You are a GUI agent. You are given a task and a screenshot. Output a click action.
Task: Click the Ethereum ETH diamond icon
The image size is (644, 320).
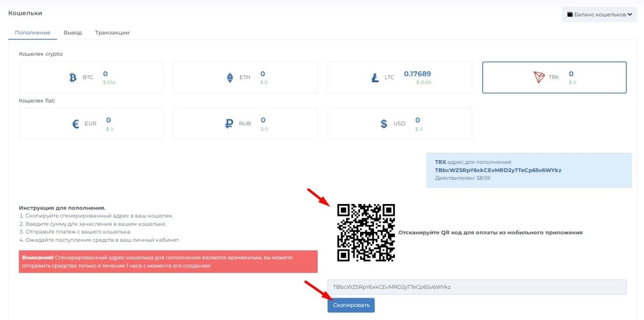click(230, 78)
